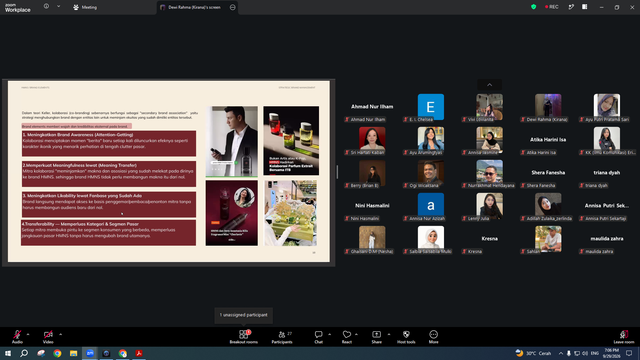Select Atika Harini Isa tile
Image resolution: width=640 pixels, height=360 pixels.
(548, 140)
